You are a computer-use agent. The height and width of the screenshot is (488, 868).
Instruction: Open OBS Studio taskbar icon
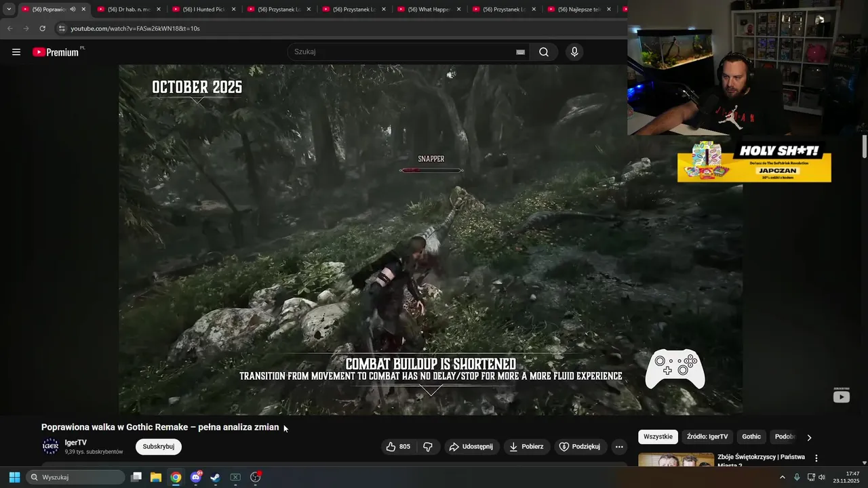click(256, 477)
